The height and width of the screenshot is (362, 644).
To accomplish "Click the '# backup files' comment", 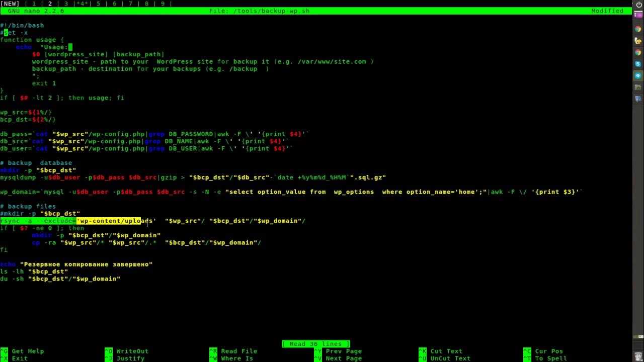I will coord(28,206).
